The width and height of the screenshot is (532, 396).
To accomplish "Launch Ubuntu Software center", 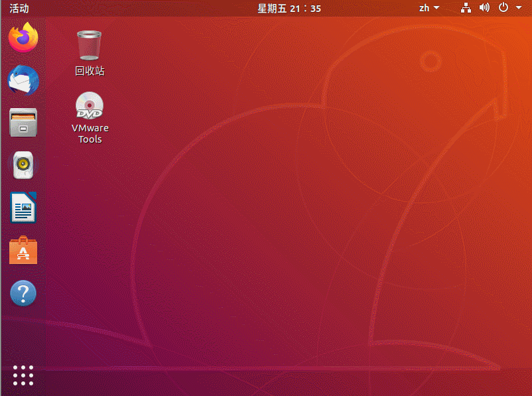I will (x=23, y=250).
